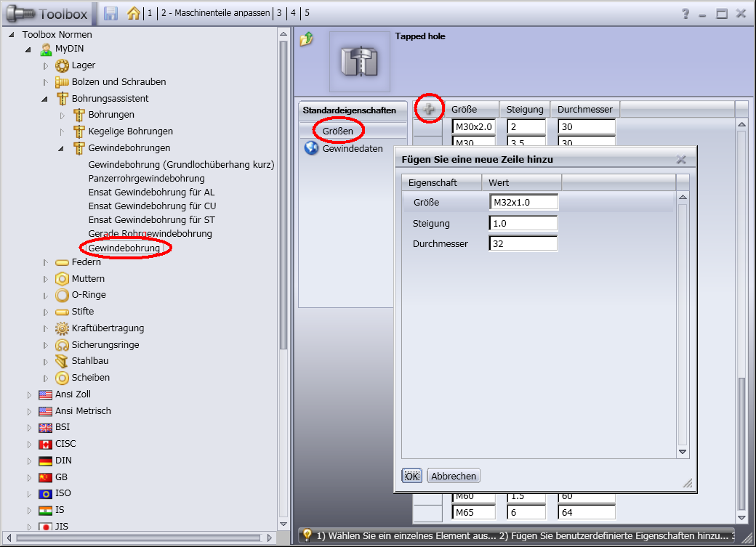Select Gerade Rohrgewindebohrung item
The width and height of the screenshot is (756, 547).
click(150, 234)
